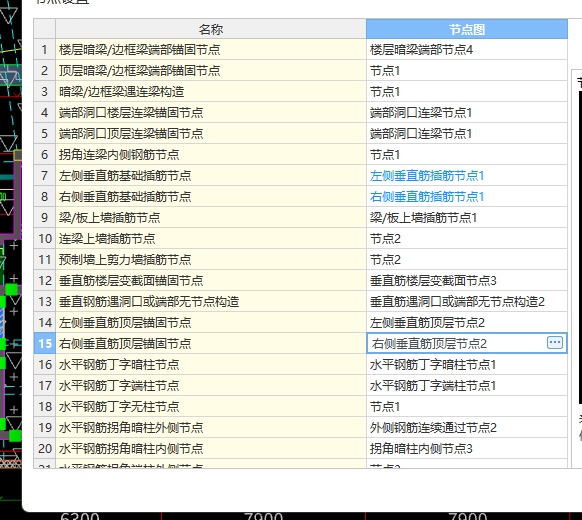Select 节点2 value in row 11
The width and height of the screenshot is (582, 520).
(467, 259)
